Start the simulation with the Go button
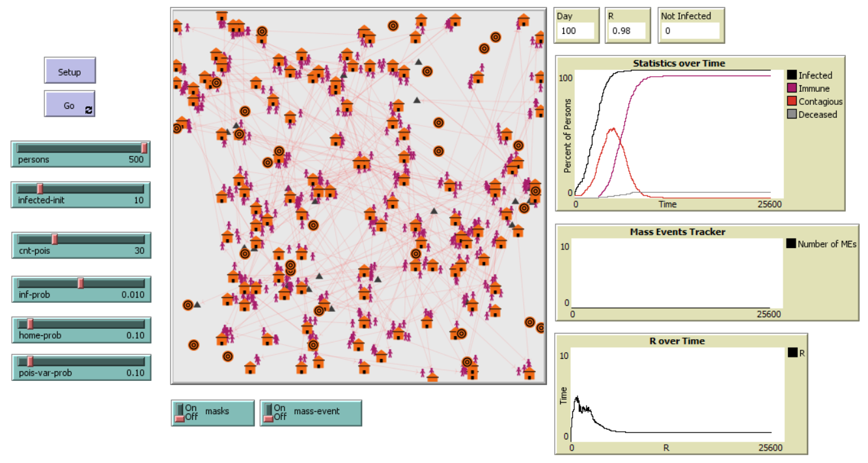 69,104
